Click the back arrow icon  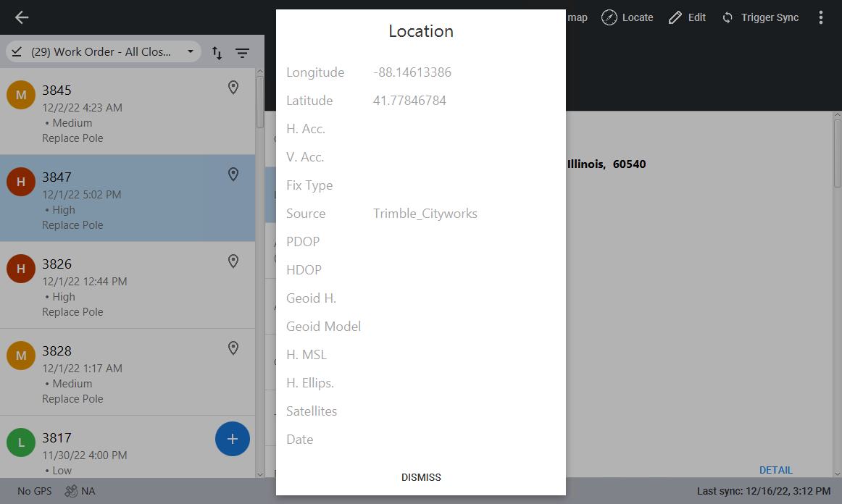click(x=22, y=17)
